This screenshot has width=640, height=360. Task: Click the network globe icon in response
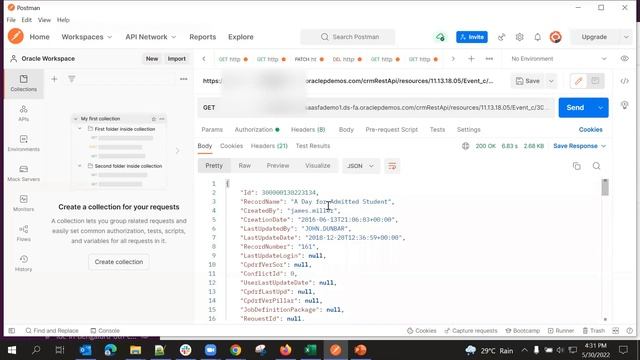point(465,146)
